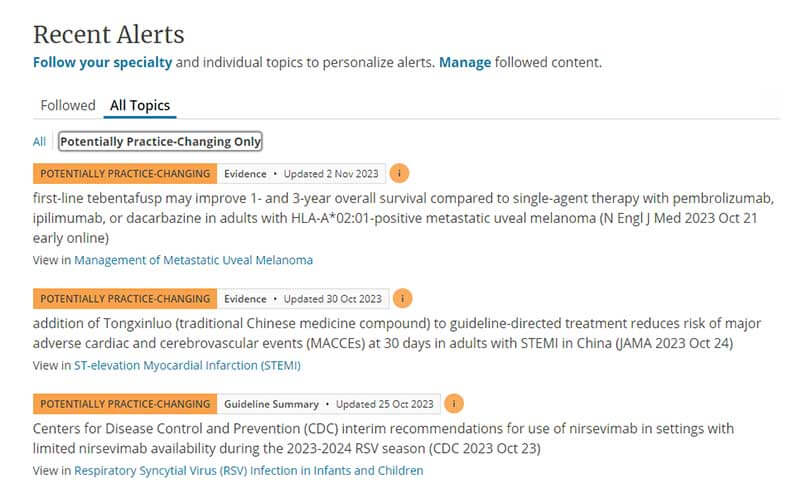The image size is (800, 497).
Task: Click the info icon beside the tebentafusp alert
Action: pos(399,173)
